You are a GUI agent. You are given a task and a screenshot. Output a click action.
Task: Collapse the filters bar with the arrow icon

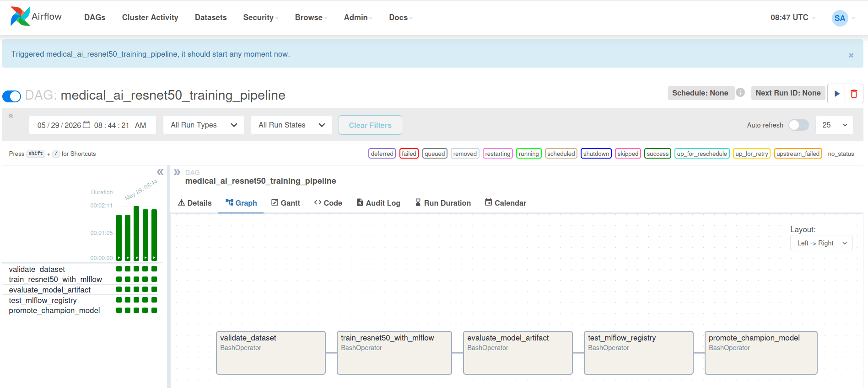coord(11,116)
